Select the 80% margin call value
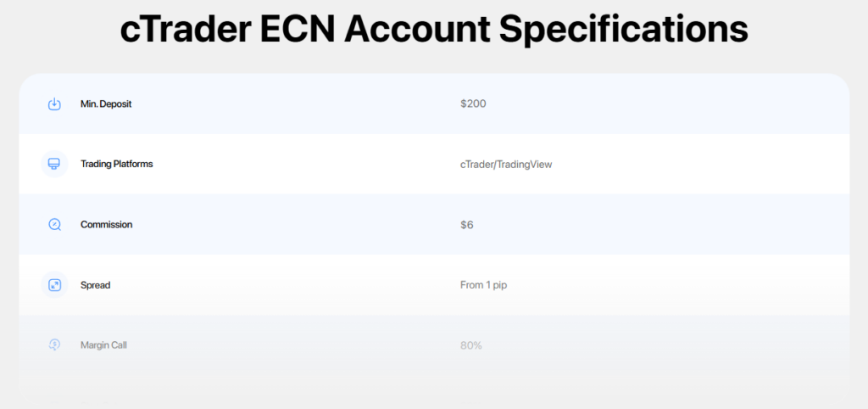Screen dimensions: 868x409 click(x=471, y=345)
